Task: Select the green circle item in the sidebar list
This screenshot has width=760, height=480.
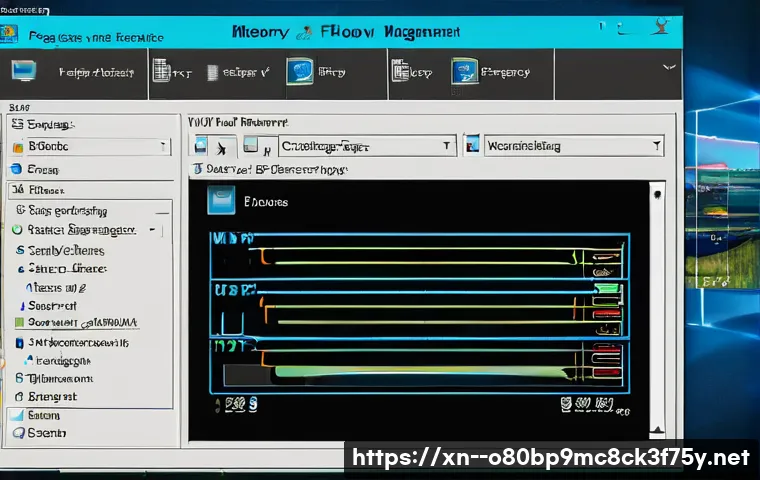Action: click(17, 229)
